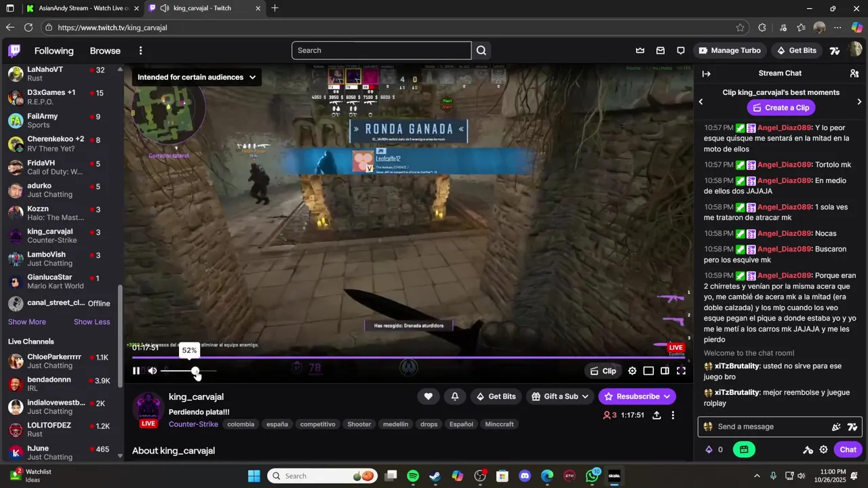Click the Get Bits button under the stream
868x488 pixels.
click(496, 396)
